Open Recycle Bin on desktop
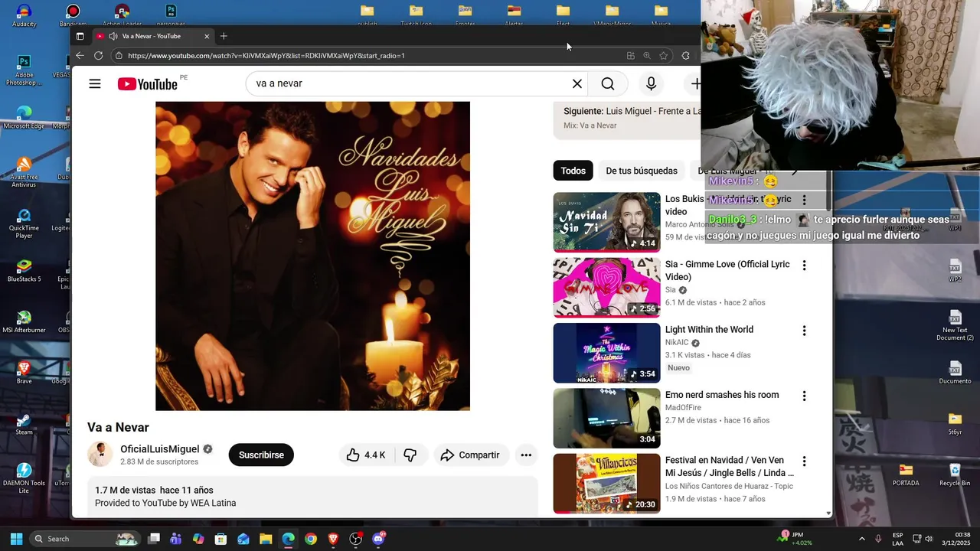This screenshot has height=551, width=980. coord(955,474)
